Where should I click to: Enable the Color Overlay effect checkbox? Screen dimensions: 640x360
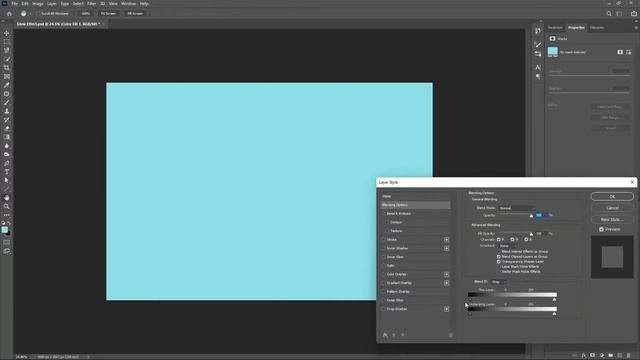[x=384, y=274]
